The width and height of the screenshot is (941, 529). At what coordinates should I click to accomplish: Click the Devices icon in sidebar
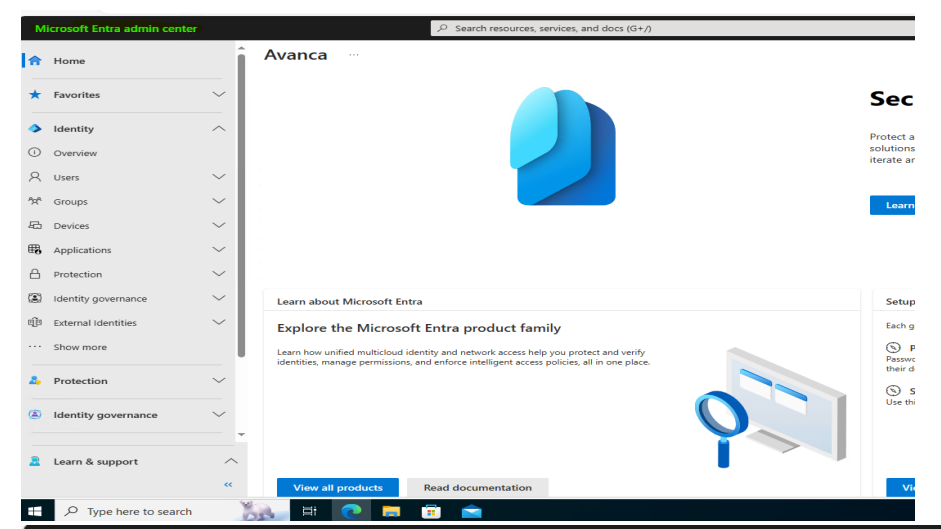(35, 225)
